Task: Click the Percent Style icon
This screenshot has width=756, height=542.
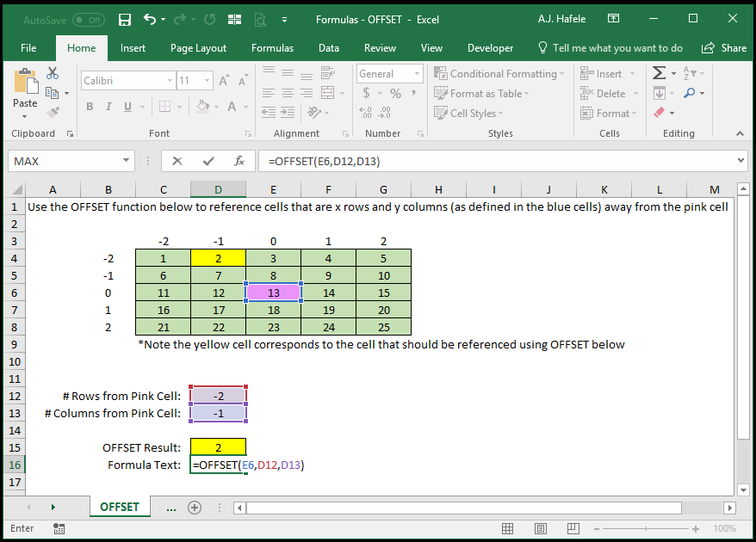Action: (395, 93)
